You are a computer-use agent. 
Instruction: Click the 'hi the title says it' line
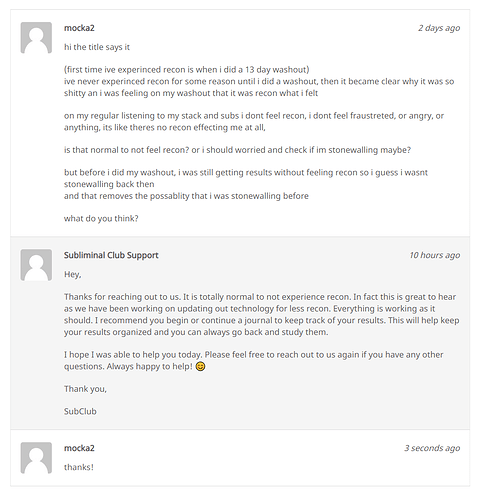tap(97, 47)
